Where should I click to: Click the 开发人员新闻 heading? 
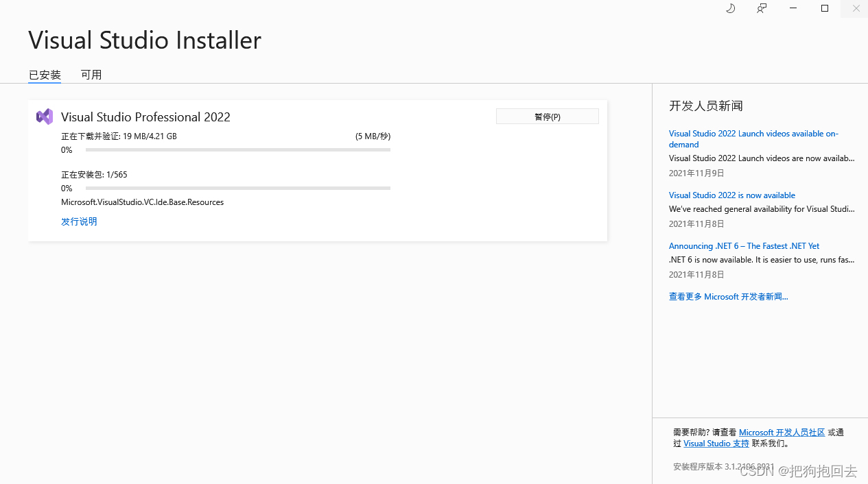pos(706,106)
